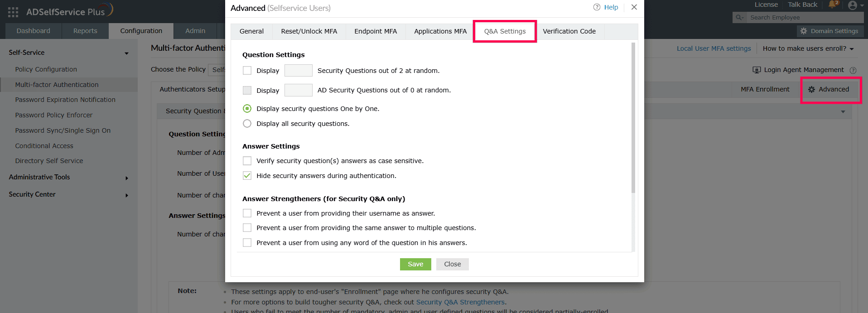Image resolution: width=868 pixels, height=313 pixels.
Task: Uncheck Hide security answers during authentication
Action: coord(247,176)
